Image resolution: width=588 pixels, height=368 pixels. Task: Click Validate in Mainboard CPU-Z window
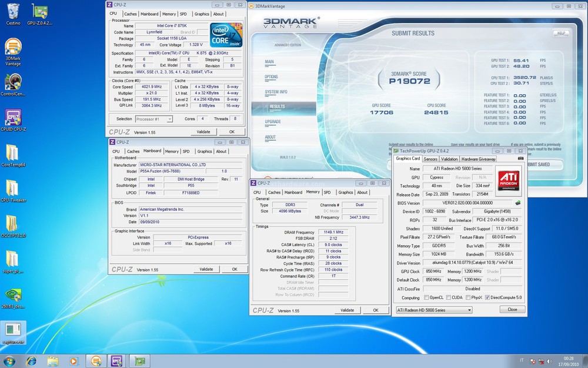(x=206, y=269)
